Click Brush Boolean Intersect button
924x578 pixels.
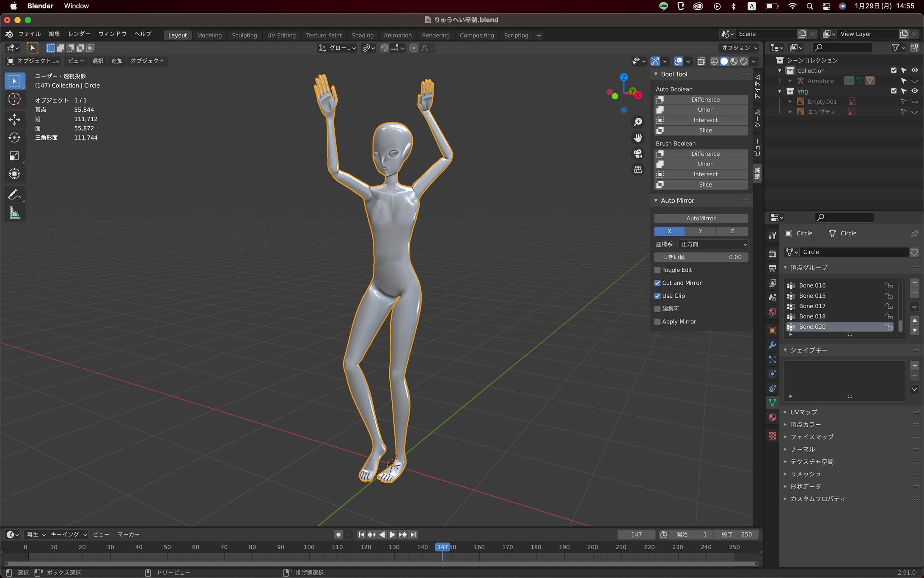701,174
